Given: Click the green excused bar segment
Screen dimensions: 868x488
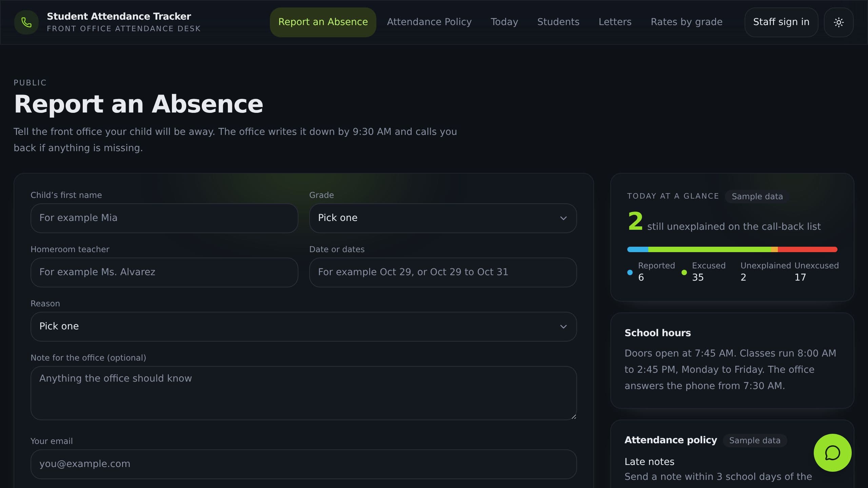Looking at the screenshot, I should click(x=709, y=249).
